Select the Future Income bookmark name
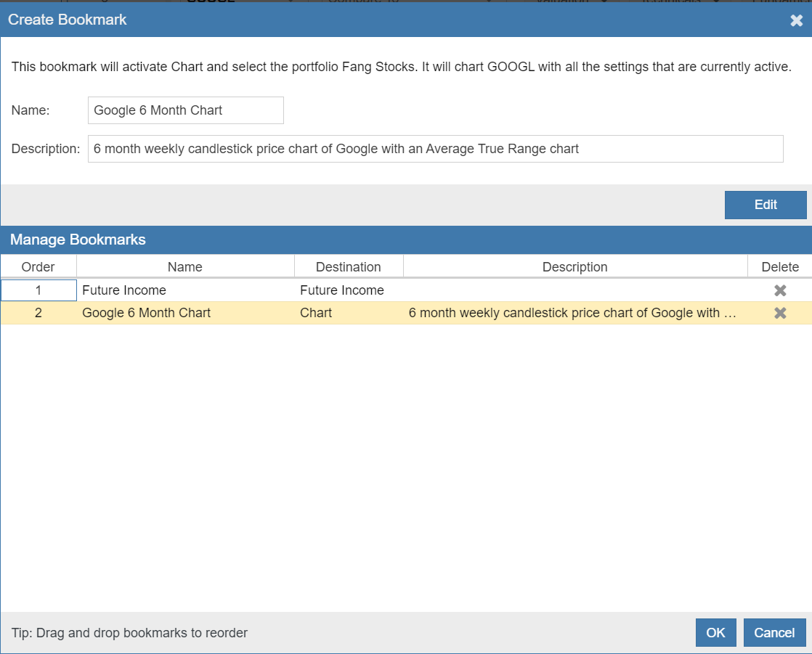812x654 pixels. coord(124,290)
